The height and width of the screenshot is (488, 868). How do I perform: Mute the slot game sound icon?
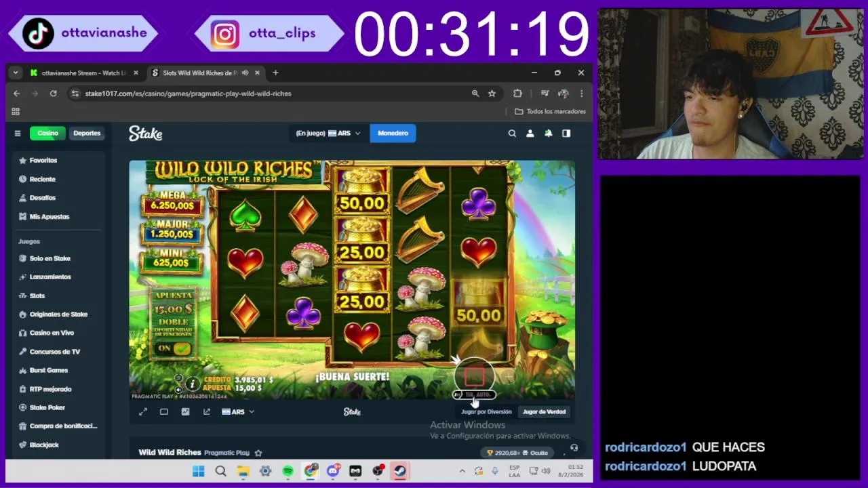click(x=178, y=389)
